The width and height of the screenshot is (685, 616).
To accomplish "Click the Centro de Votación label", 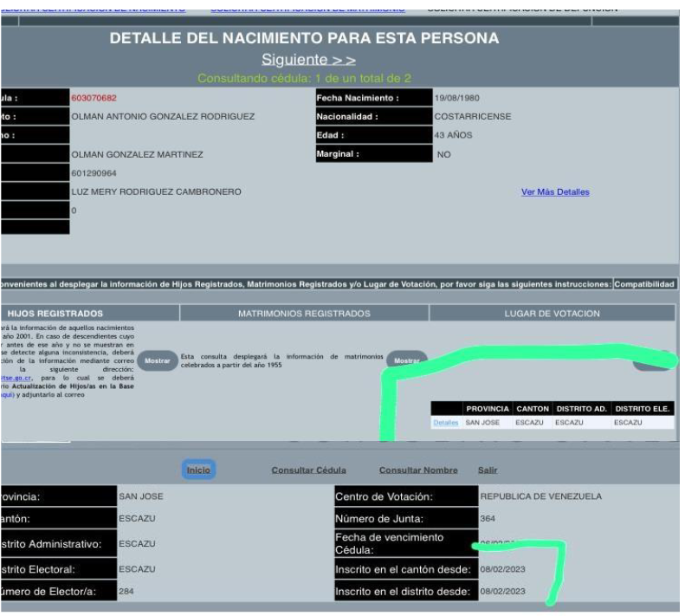I will pos(406,496).
